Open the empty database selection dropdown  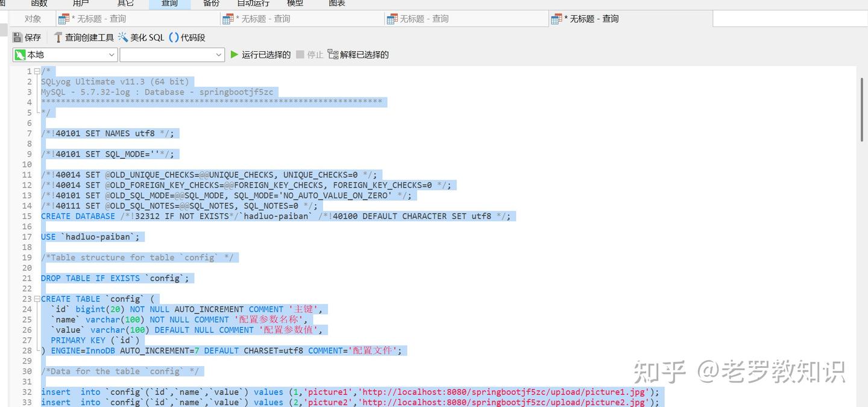[172, 55]
